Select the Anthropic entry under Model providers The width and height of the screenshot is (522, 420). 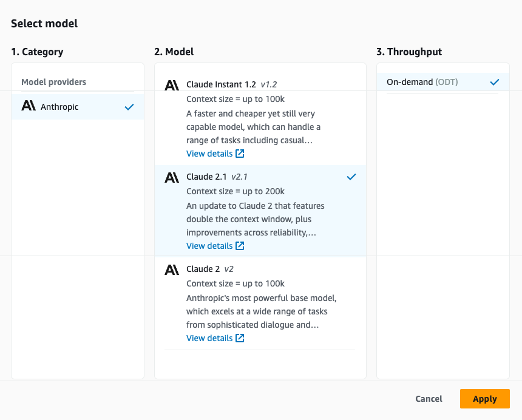point(61,107)
